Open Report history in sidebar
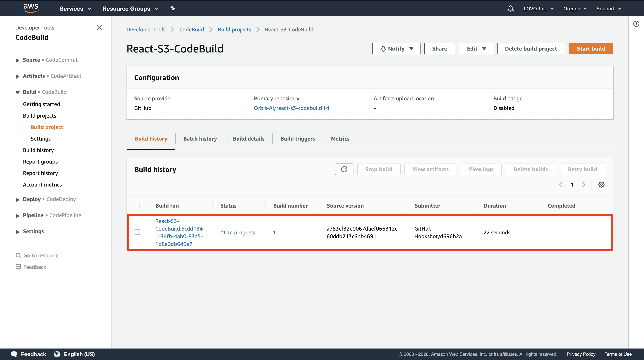Image resolution: width=644 pixels, height=360 pixels. click(x=40, y=173)
